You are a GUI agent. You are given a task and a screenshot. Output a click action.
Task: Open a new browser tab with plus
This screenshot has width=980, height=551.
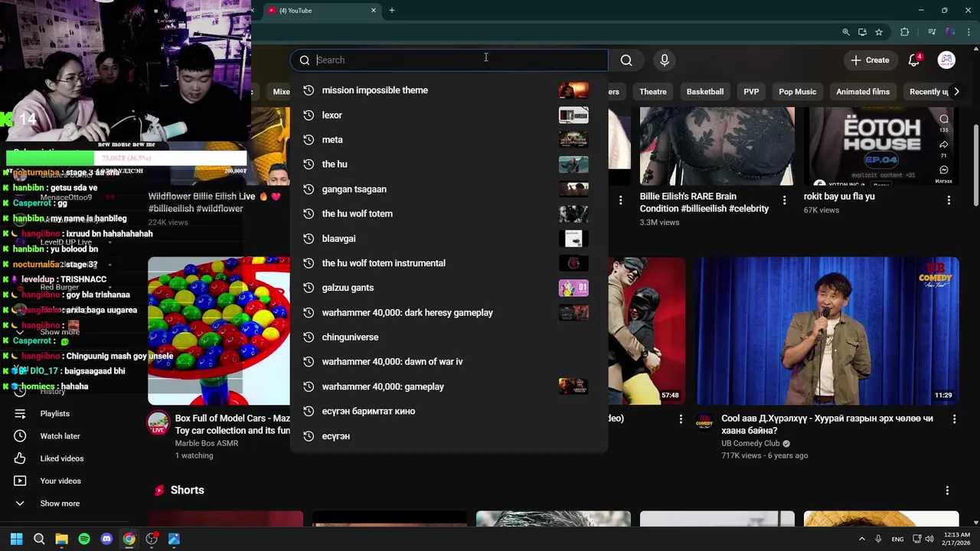click(x=392, y=11)
